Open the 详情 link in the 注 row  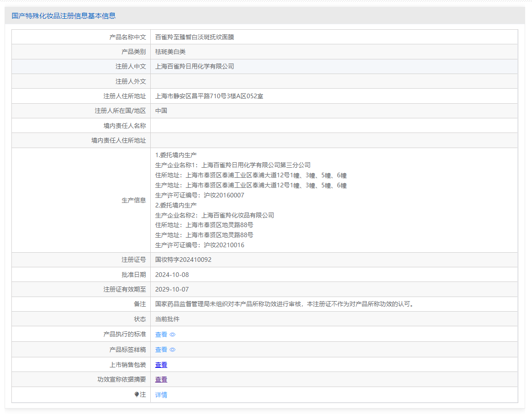[161, 395]
